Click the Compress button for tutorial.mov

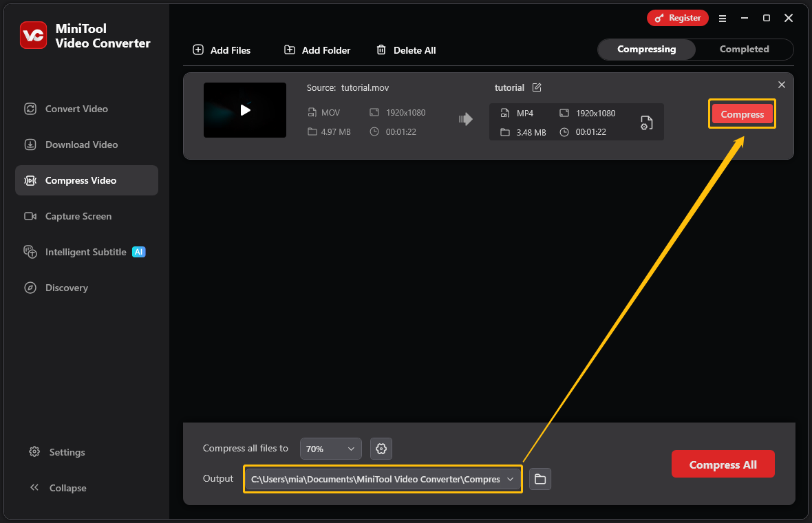point(742,114)
